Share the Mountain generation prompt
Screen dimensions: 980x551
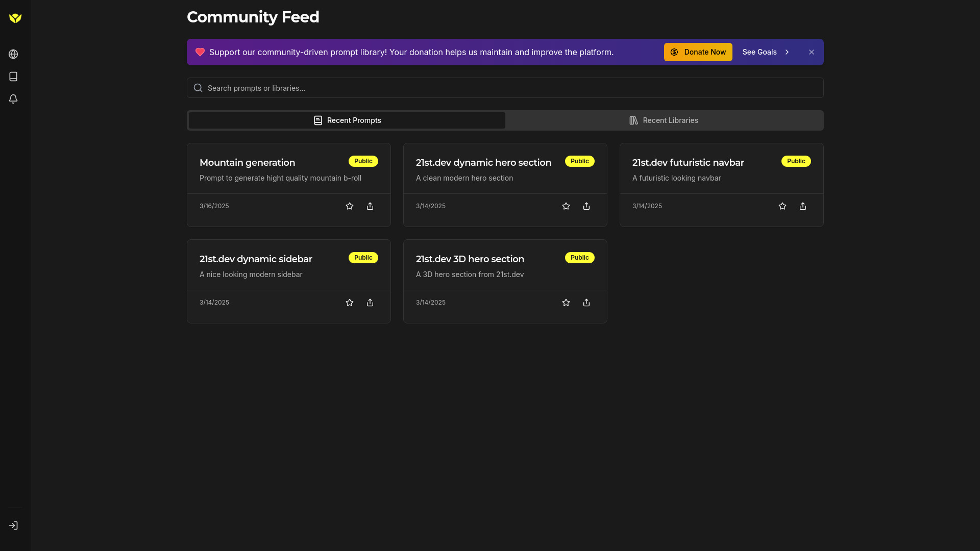tap(370, 206)
